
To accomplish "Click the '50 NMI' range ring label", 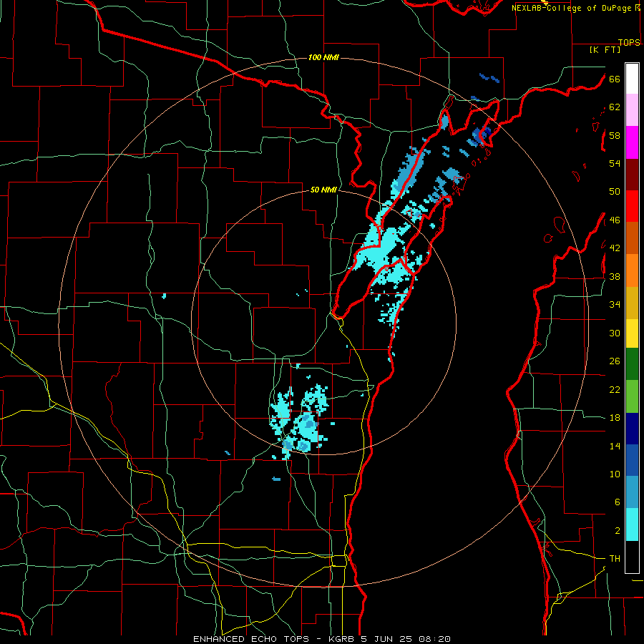I will pos(323,190).
